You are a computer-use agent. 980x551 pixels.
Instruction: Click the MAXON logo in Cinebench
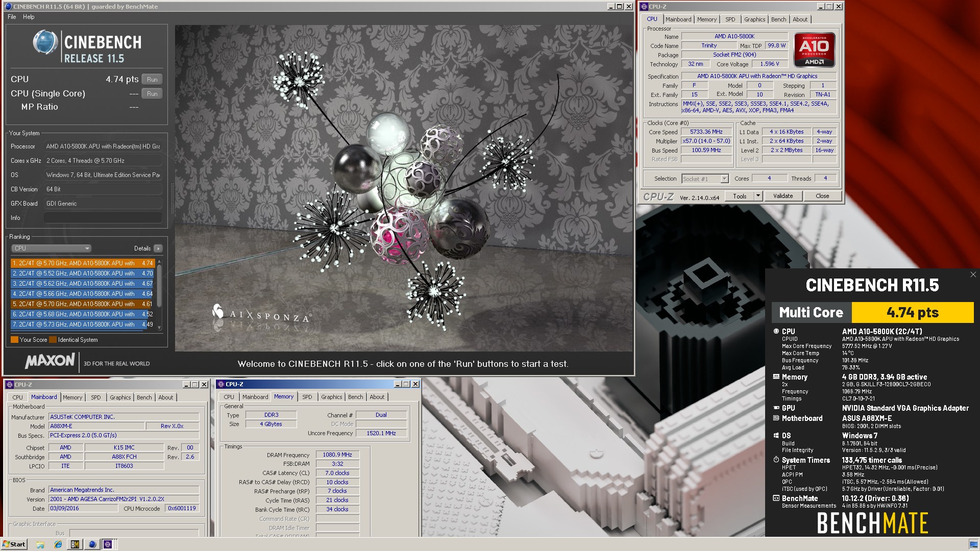[50, 361]
